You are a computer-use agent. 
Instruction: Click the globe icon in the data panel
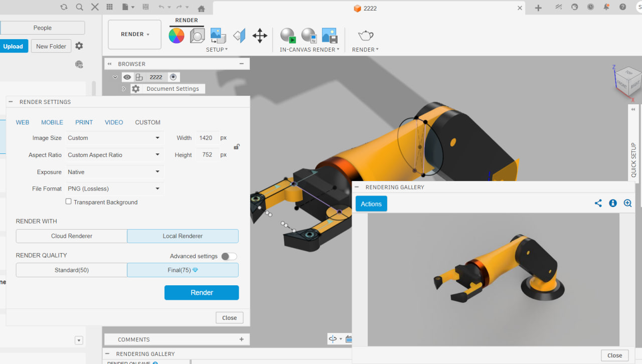click(79, 64)
